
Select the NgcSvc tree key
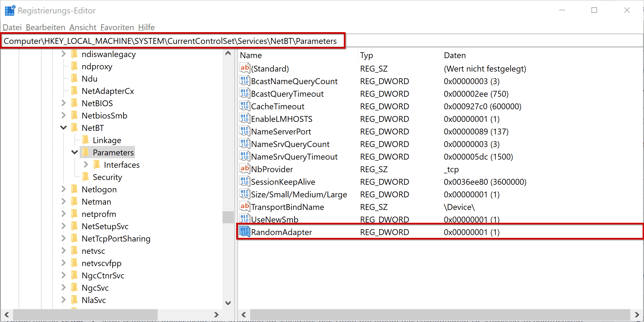pos(95,288)
